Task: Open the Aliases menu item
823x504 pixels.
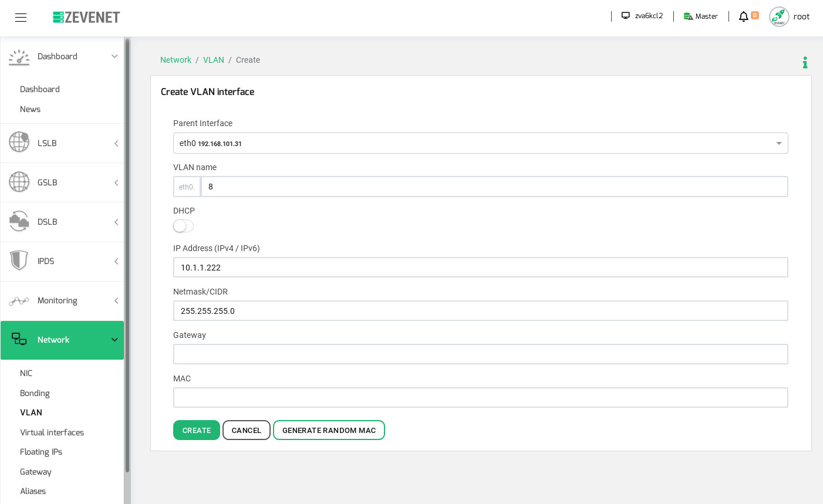Action: (x=33, y=491)
